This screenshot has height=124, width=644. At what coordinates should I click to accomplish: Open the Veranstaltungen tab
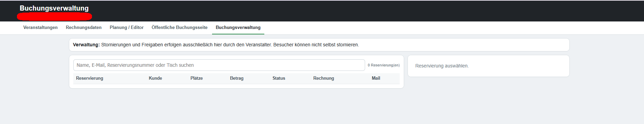[40, 28]
